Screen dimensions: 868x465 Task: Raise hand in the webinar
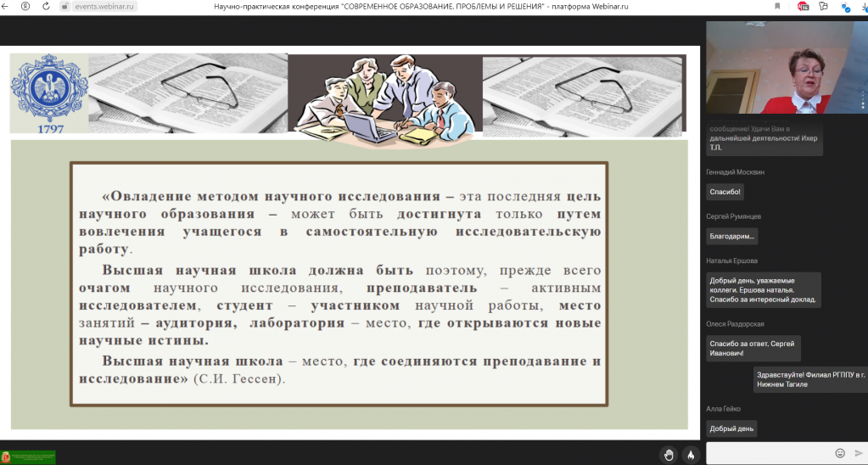pyautogui.click(x=669, y=455)
